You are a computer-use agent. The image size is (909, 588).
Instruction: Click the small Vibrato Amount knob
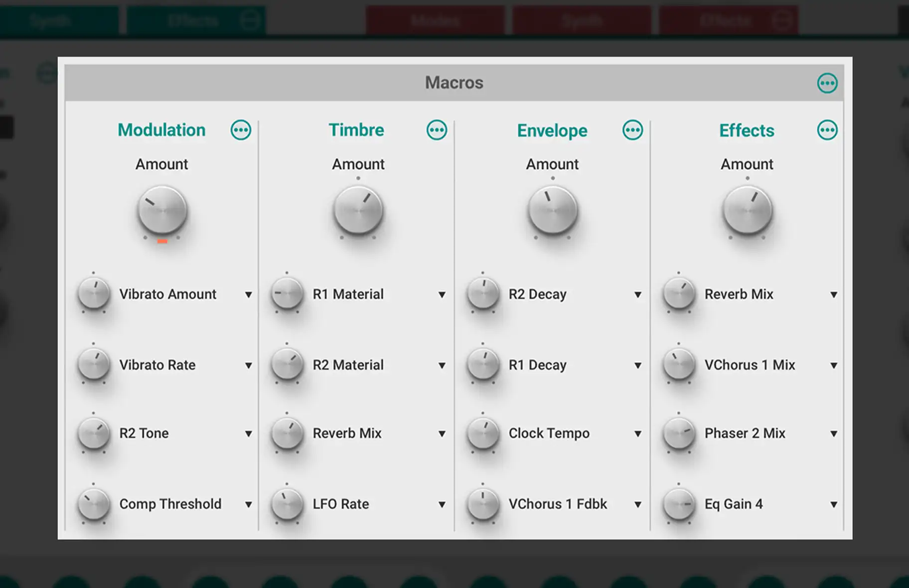pyautogui.click(x=94, y=294)
